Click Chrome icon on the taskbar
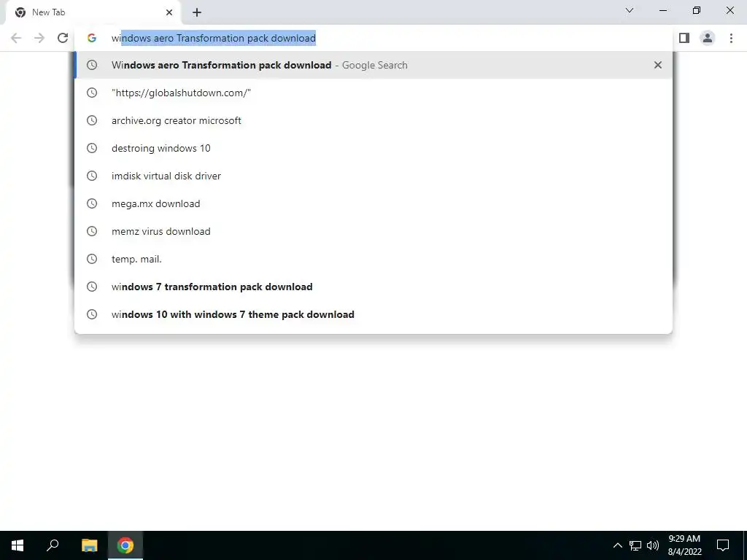Image resolution: width=747 pixels, height=560 pixels. point(125,545)
